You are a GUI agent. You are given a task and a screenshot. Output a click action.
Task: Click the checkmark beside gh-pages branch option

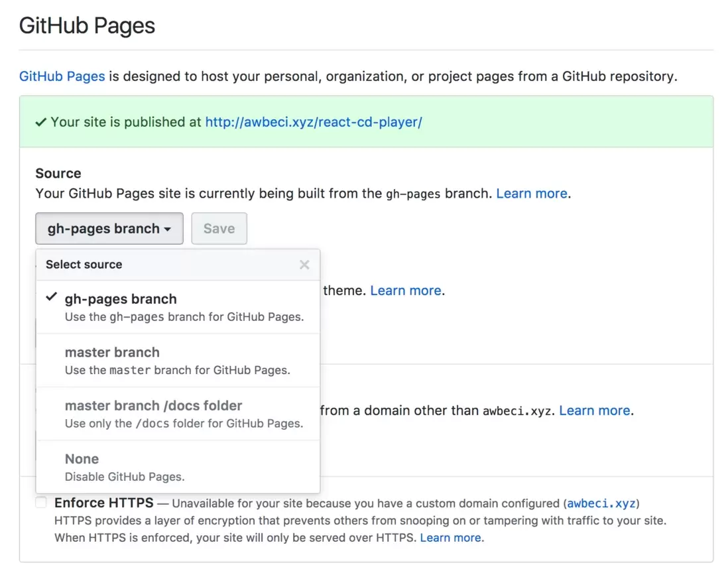tap(52, 297)
